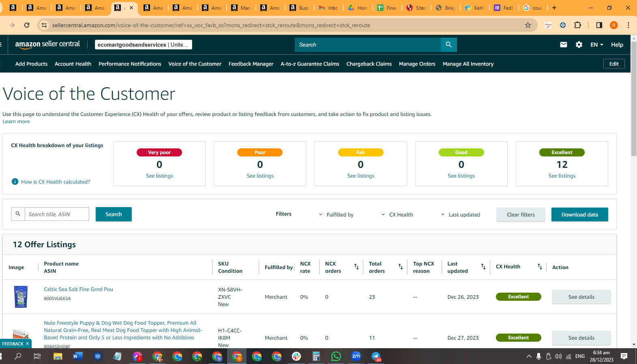Expand the Fulfilled by filter dropdown
Viewport: 637px width, 364px height.
pos(336,214)
